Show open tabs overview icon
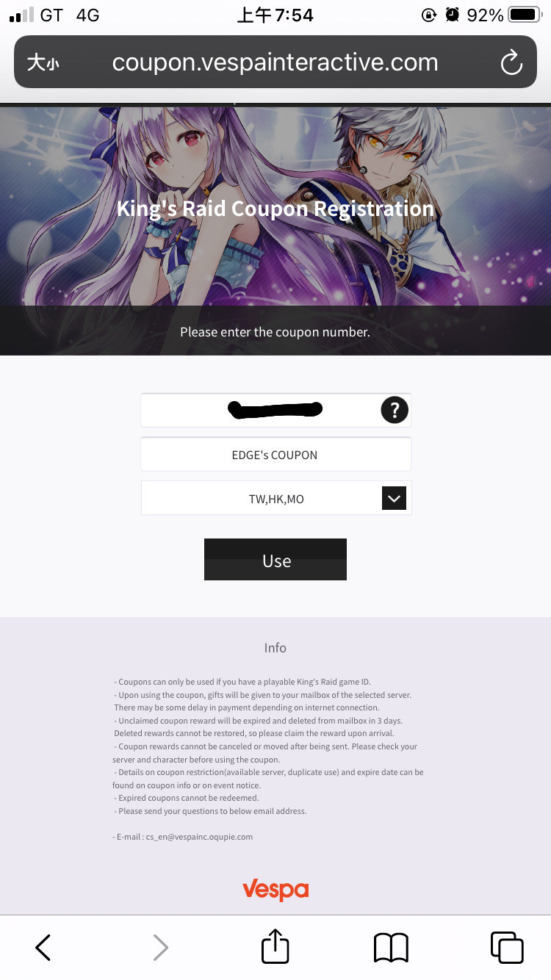Viewport: 551px width, 980px height. pos(507,948)
